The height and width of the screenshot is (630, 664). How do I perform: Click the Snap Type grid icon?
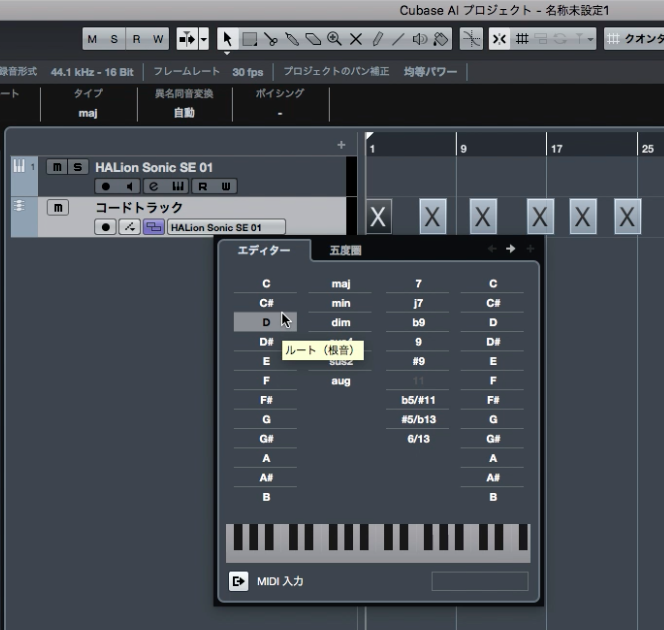point(522,39)
